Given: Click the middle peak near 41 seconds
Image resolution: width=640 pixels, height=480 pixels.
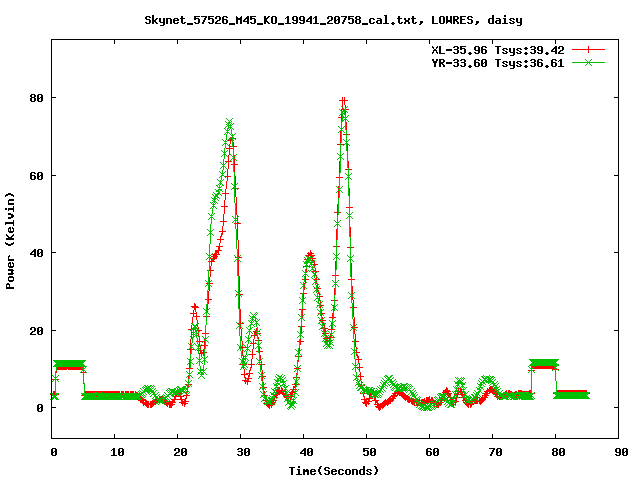Looking at the screenshot, I should pos(311,255).
